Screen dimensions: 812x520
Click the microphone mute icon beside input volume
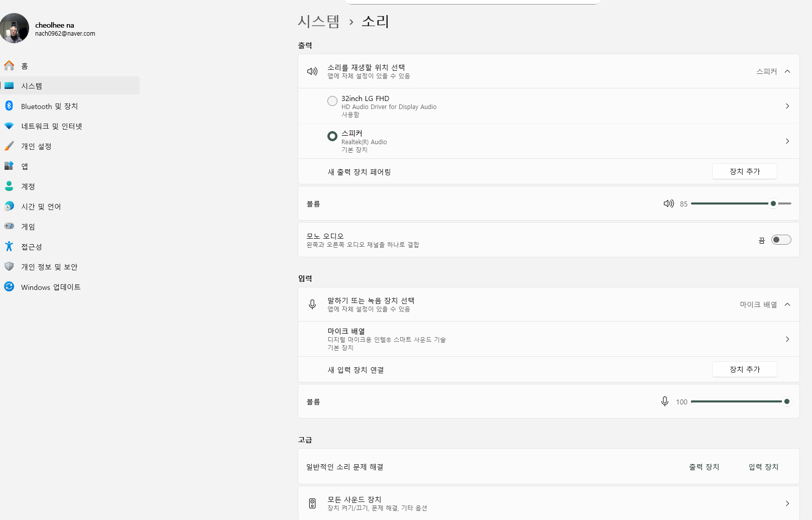coord(664,401)
